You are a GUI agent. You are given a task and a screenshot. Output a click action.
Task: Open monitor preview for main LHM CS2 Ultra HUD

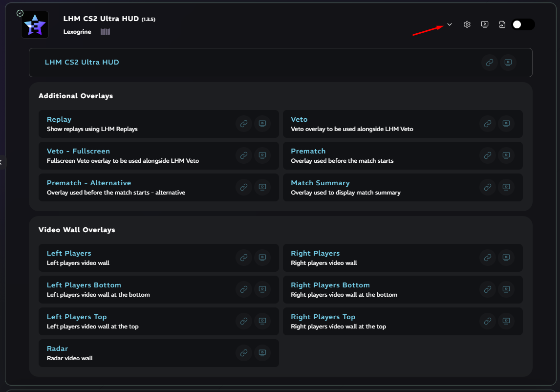(508, 63)
